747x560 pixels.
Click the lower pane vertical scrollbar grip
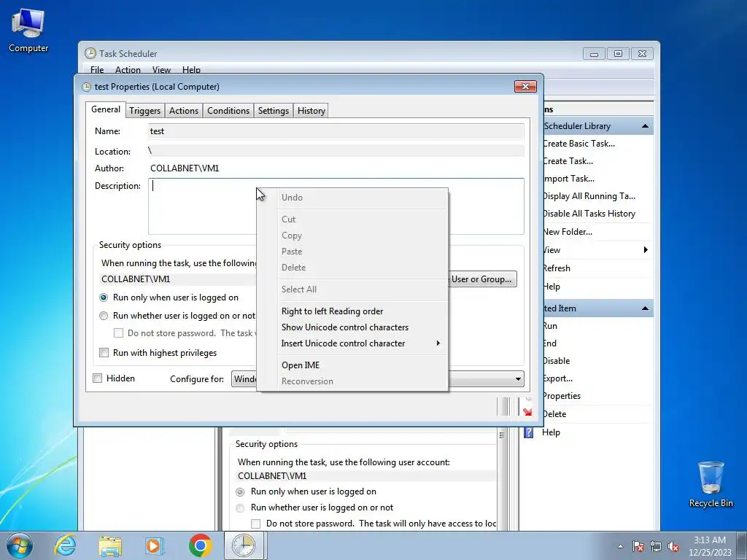pos(502,435)
